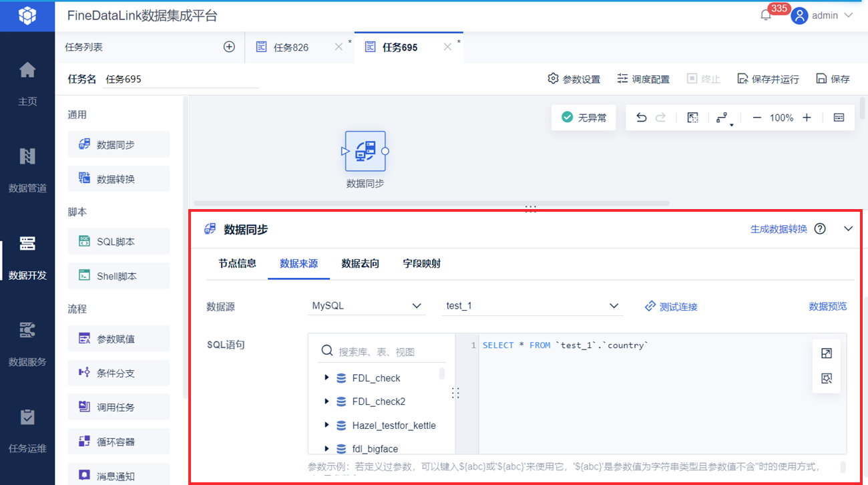Expand the FDL_check database node
Screen dimensions: 868x485
coord(327,377)
